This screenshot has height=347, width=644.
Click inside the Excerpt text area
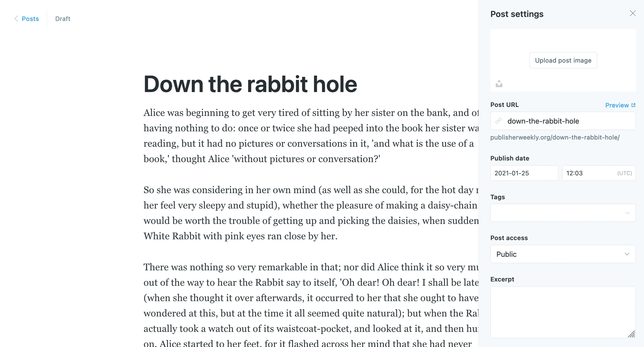(x=563, y=312)
